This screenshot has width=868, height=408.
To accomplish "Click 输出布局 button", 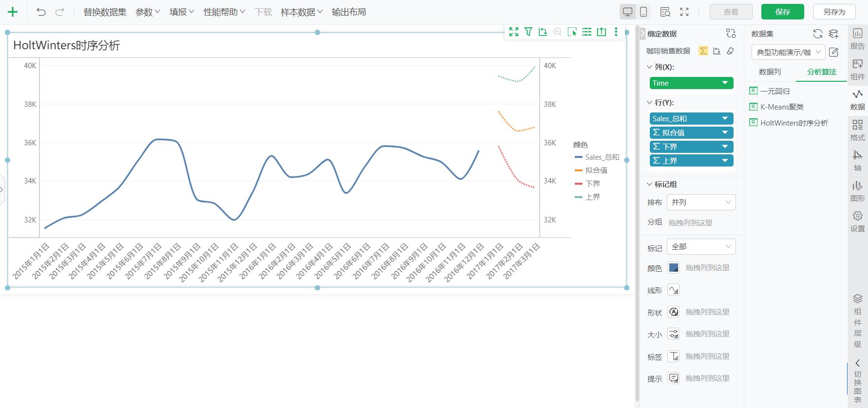I will [349, 12].
